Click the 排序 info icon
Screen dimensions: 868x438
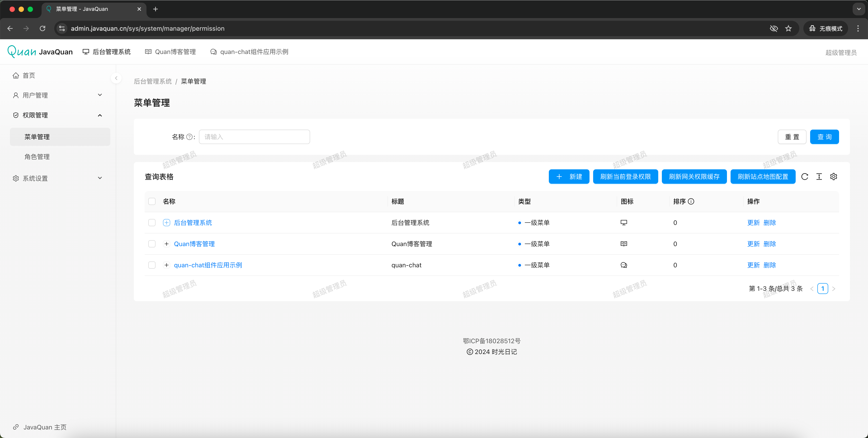[691, 201]
